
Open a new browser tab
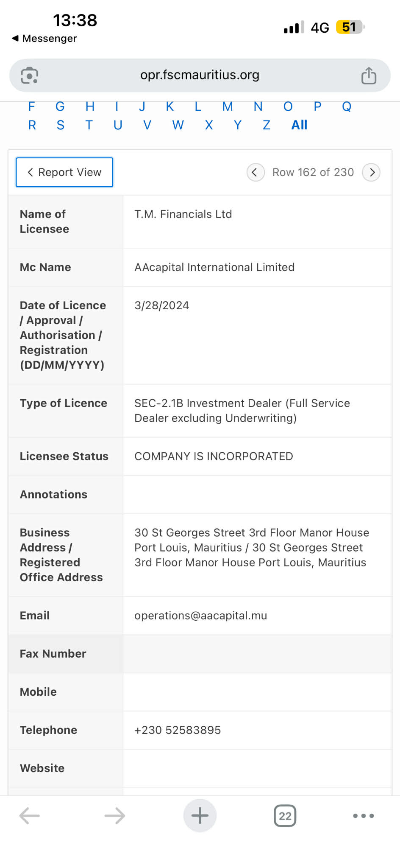point(200,815)
